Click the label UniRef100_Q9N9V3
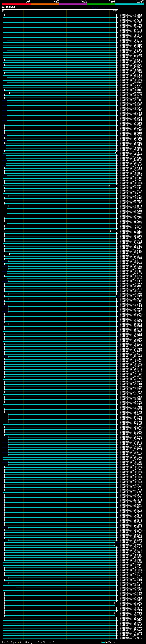The height and width of the screenshot is (644, 146). 131,366
